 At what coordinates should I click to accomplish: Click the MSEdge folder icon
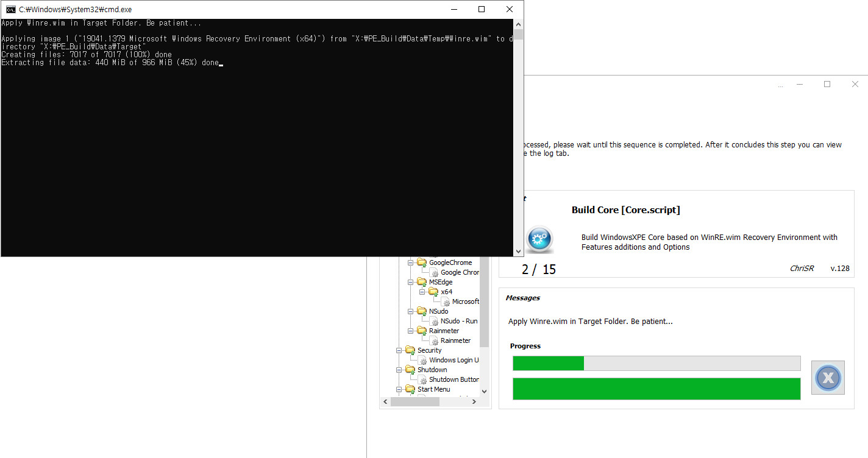421,282
